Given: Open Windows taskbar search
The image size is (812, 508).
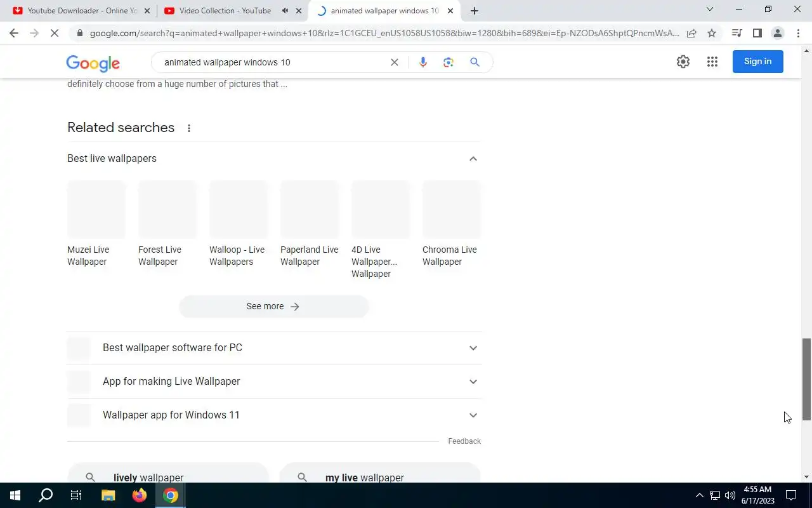Looking at the screenshot, I should point(46,495).
